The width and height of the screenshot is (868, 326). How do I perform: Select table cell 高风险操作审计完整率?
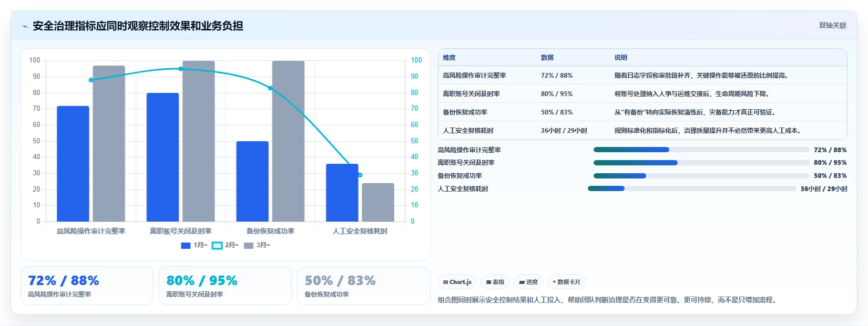coord(474,76)
